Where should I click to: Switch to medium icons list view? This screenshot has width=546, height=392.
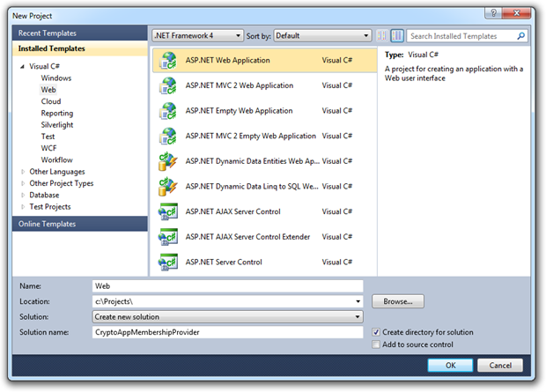(x=397, y=35)
